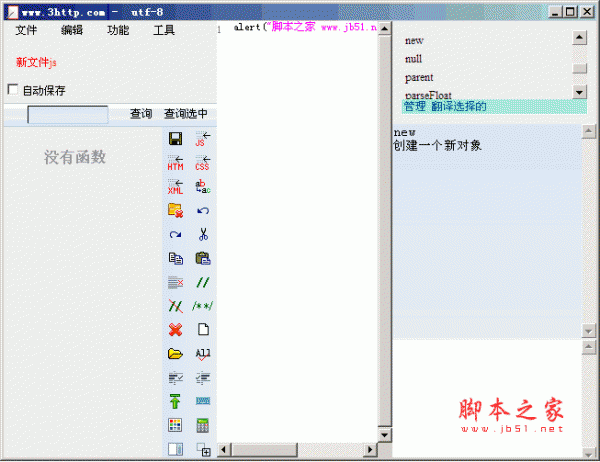Click code editor vertical scroll down arrow
The width and height of the screenshot is (600, 462).
click(x=385, y=434)
